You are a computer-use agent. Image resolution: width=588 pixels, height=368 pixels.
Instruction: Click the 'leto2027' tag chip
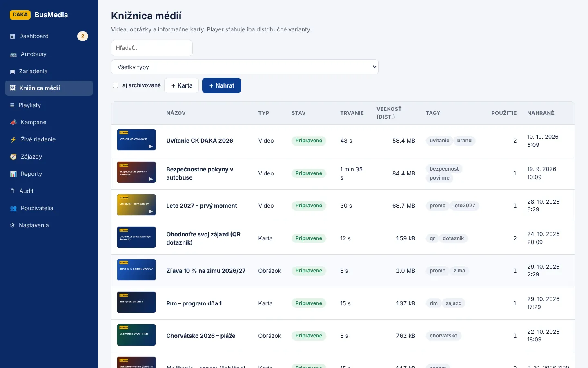point(464,206)
